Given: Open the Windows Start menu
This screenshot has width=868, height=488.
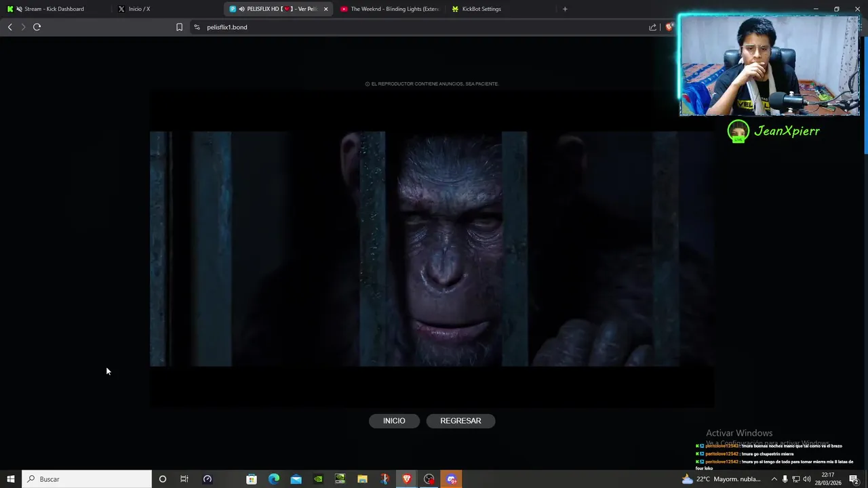Looking at the screenshot, I should 11,479.
